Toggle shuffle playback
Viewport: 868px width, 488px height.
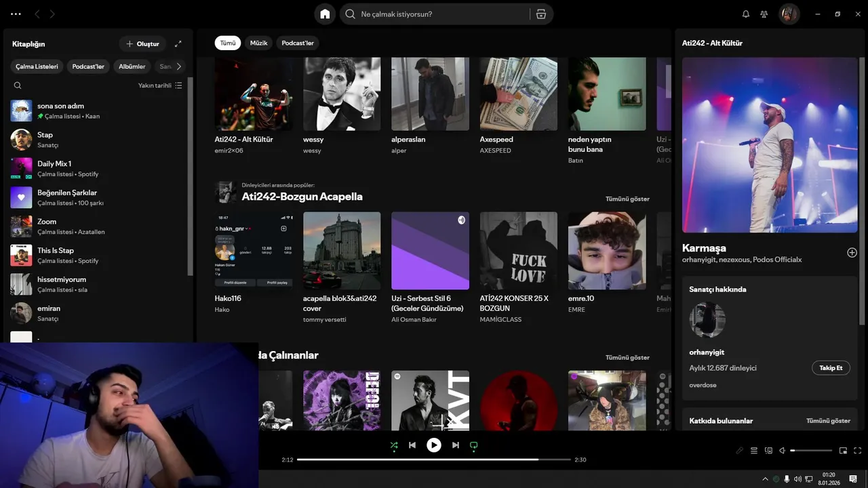[x=394, y=445]
